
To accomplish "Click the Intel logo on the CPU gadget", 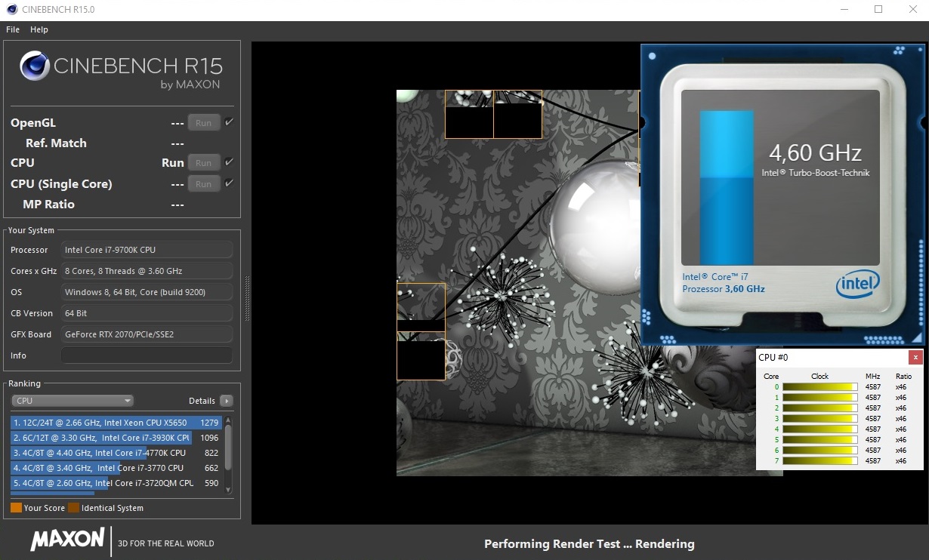I will [858, 285].
